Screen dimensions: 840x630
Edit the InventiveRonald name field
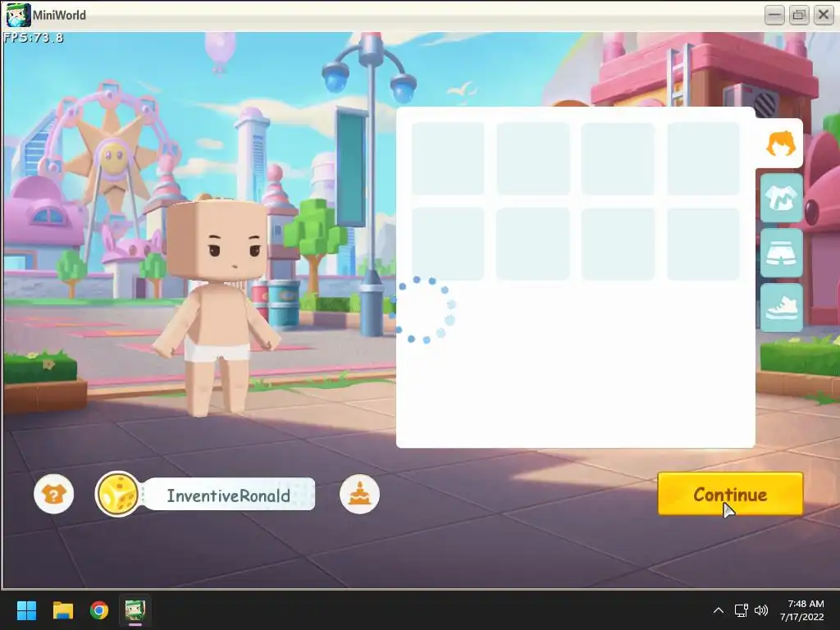pos(230,495)
